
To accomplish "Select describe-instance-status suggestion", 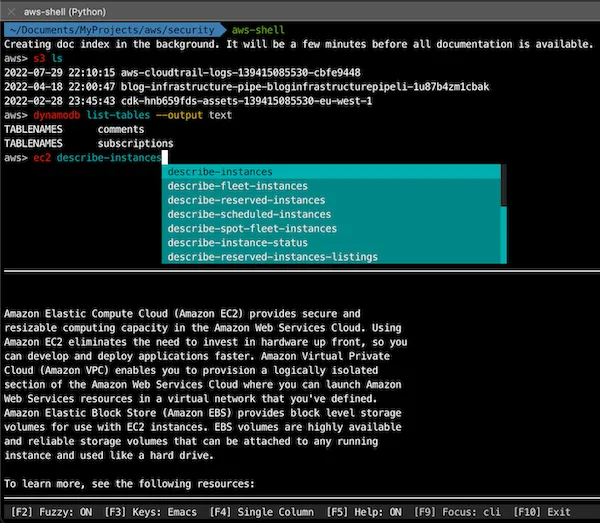I will 331,243.
